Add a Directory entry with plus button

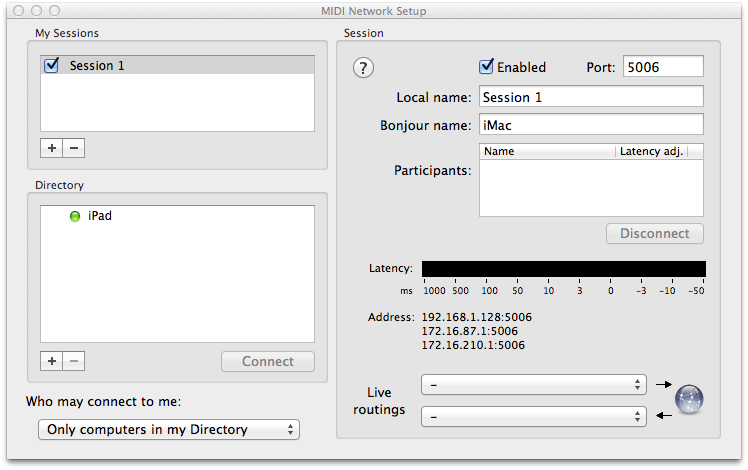52,361
